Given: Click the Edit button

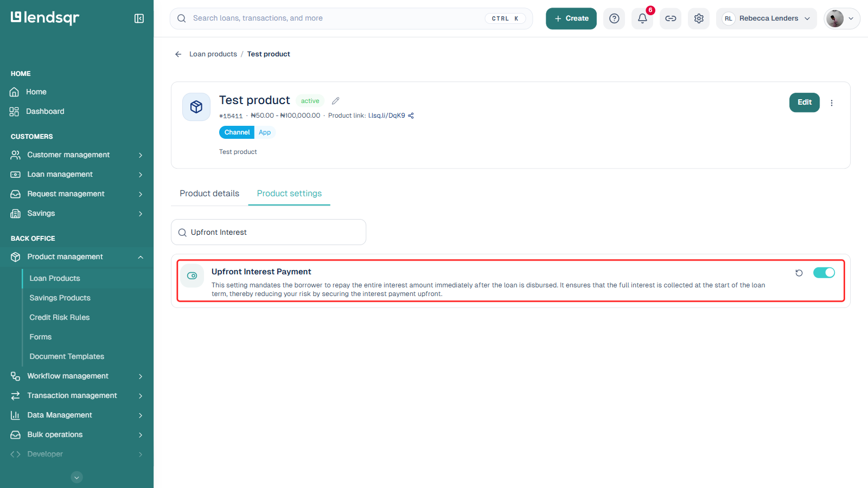Looking at the screenshot, I should point(805,102).
